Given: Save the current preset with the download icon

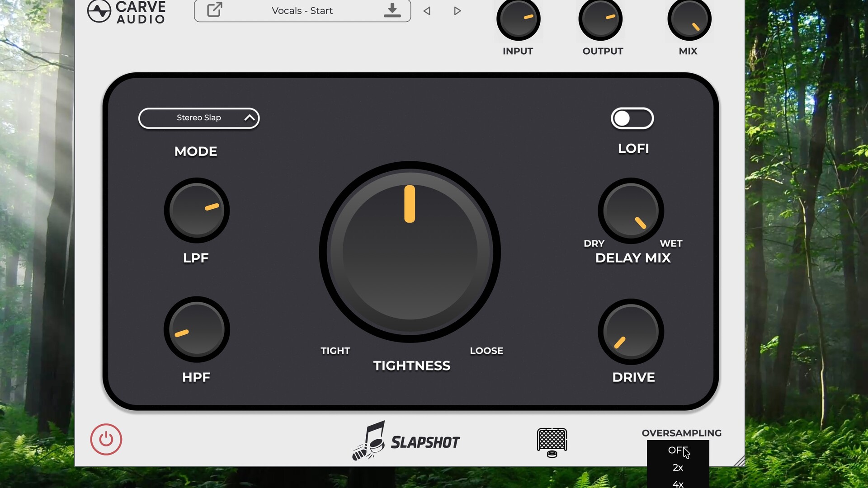Looking at the screenshot, I should (x=392, y=10).
